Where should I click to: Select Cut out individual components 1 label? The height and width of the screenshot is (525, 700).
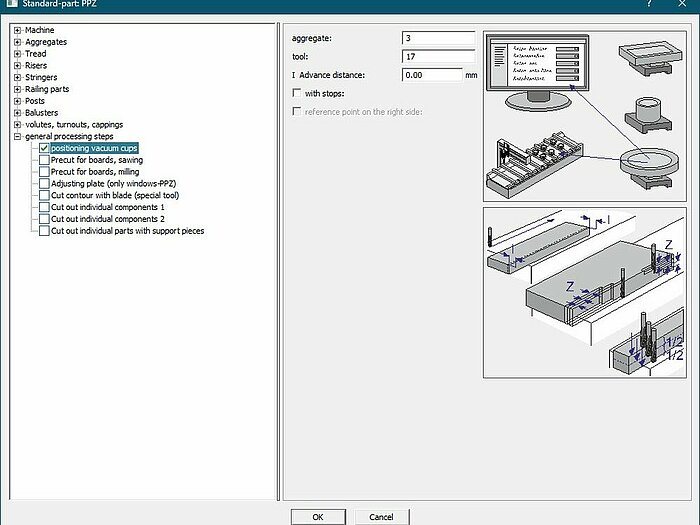pyautogui.click(x=108, y=207)
